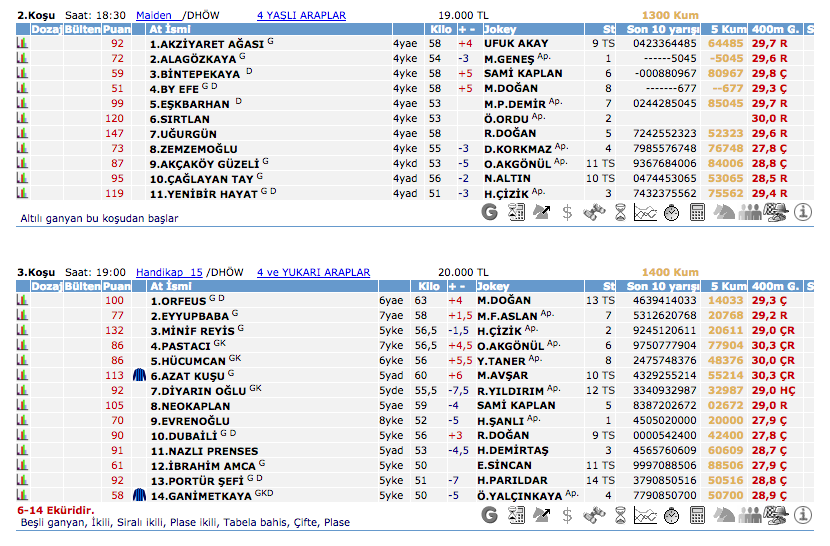This screenshot has width=830, height=546.
Task: Click the line graph icon under race 3
Action: click(x=646, y=515)
